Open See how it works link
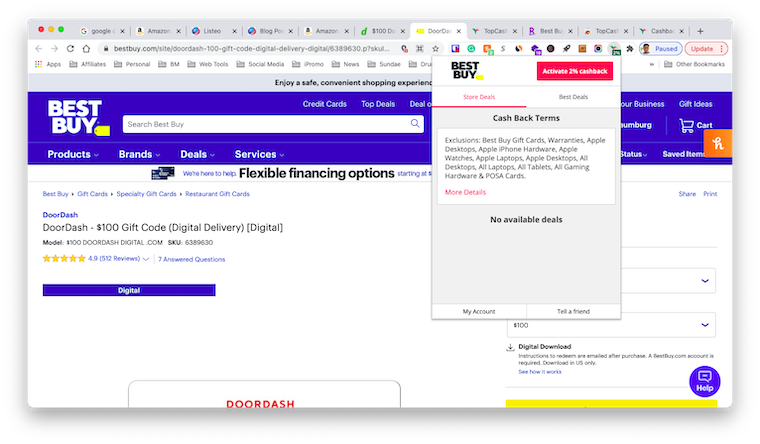This screenshot has width=760, height=444. (x=539, y=372)
